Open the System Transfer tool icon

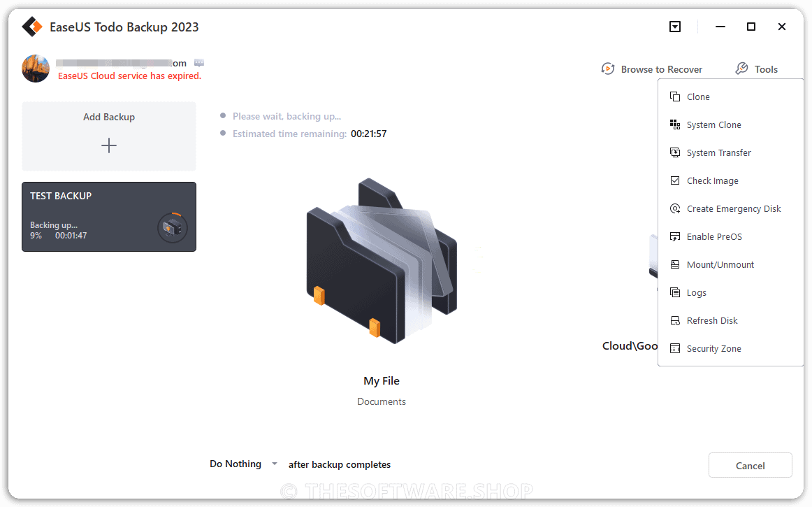(x=675, y=153)
